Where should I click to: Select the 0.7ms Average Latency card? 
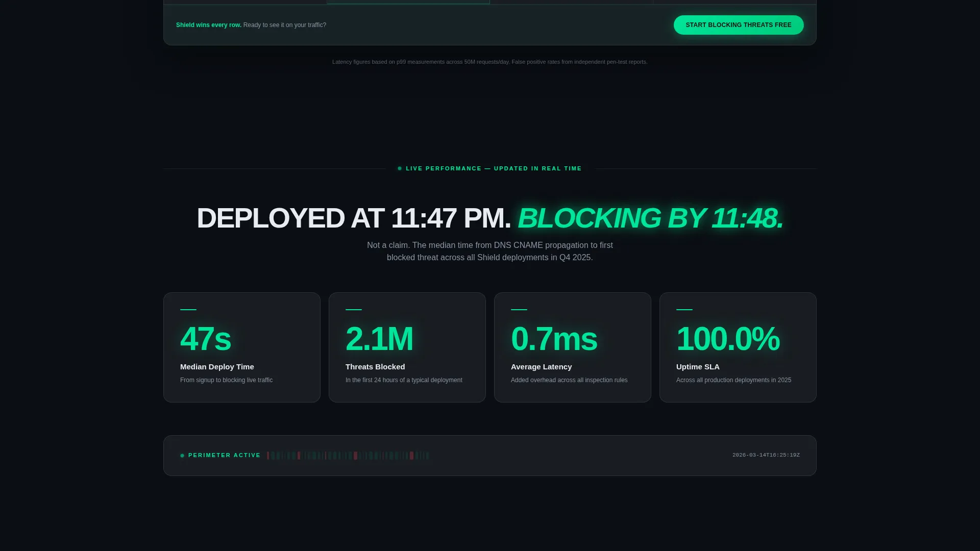pyautogui.click(x=573, y=347)
